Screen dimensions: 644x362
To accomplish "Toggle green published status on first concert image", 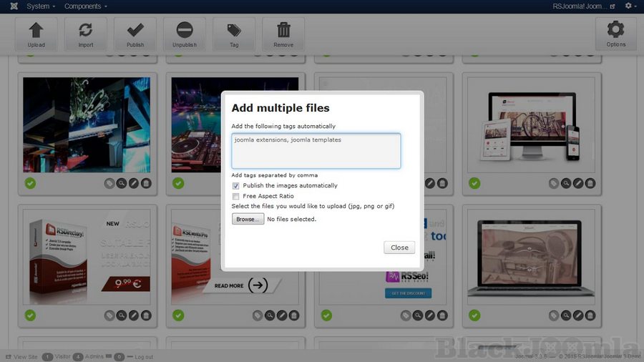I will coord(30,183).
